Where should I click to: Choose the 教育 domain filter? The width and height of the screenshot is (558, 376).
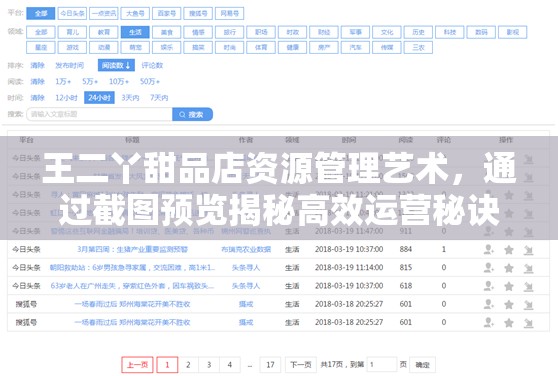pos(104,32)
